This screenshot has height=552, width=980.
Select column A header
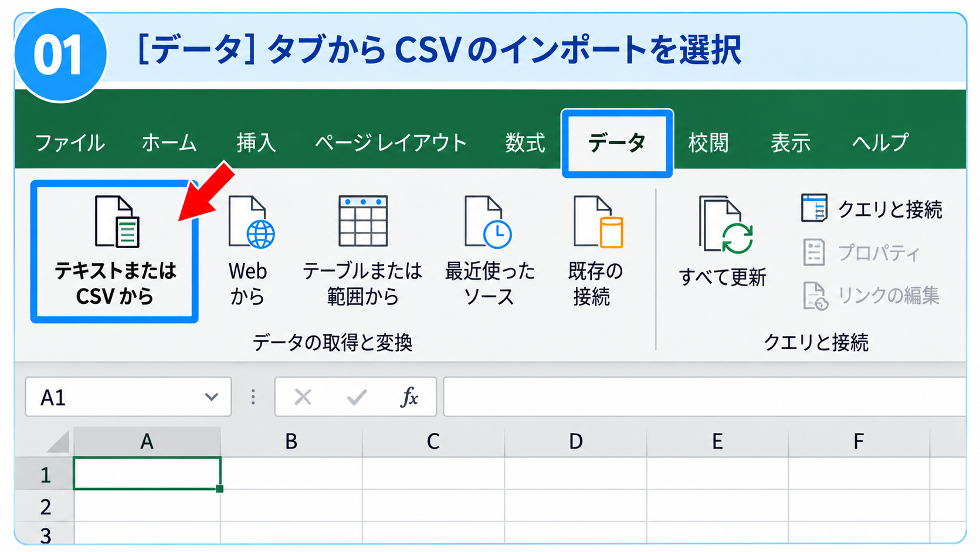tap(147, 442)
